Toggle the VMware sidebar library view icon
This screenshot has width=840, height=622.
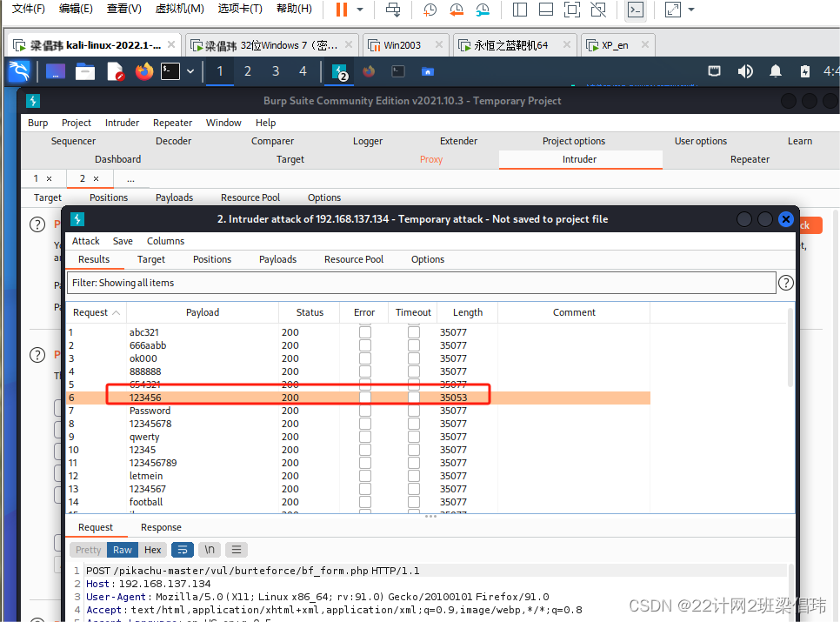click(x=520, y=10)
